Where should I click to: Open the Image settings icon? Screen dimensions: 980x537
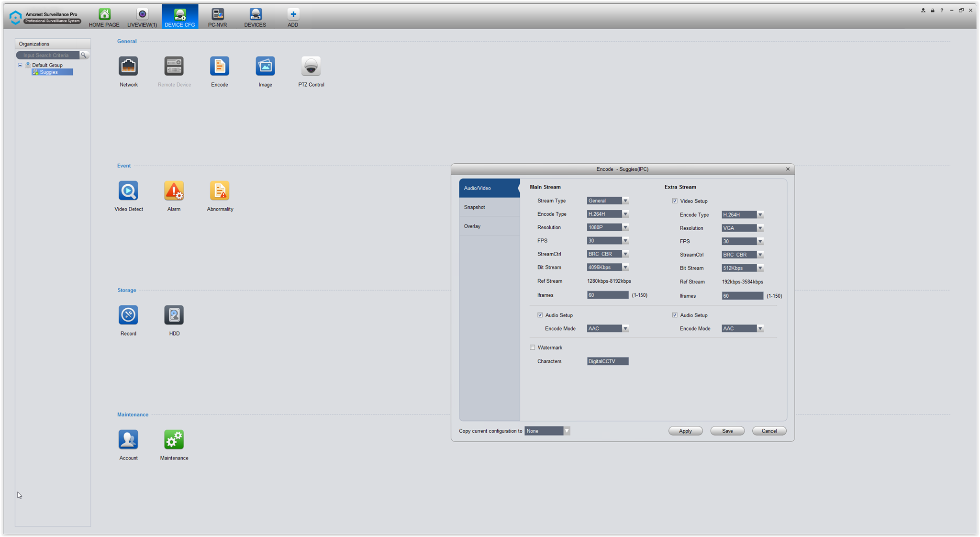coord(265,66)
